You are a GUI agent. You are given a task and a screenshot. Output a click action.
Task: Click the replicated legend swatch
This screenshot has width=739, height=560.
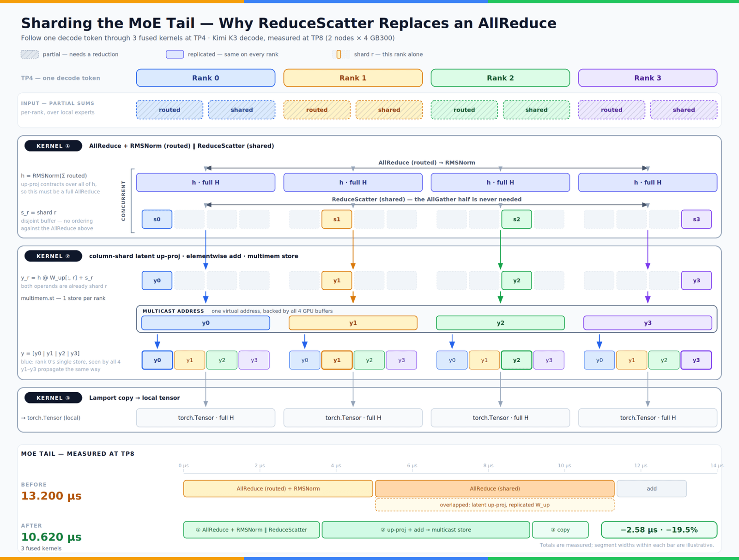pyautogui.click(x=175, y=55)
